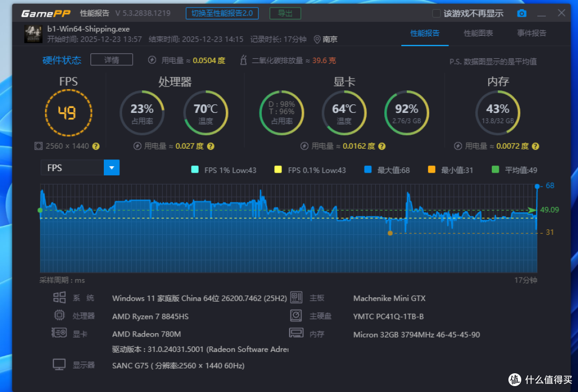Click the CPU 23% 占用率 gauge
This screenshot has width=578, height=392.
click(142, 113)
